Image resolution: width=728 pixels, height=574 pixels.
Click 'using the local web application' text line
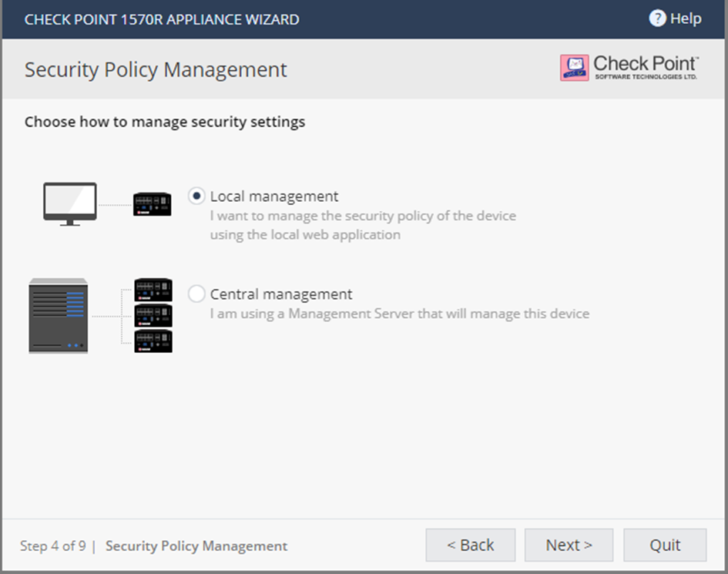[x=305, y=234]
